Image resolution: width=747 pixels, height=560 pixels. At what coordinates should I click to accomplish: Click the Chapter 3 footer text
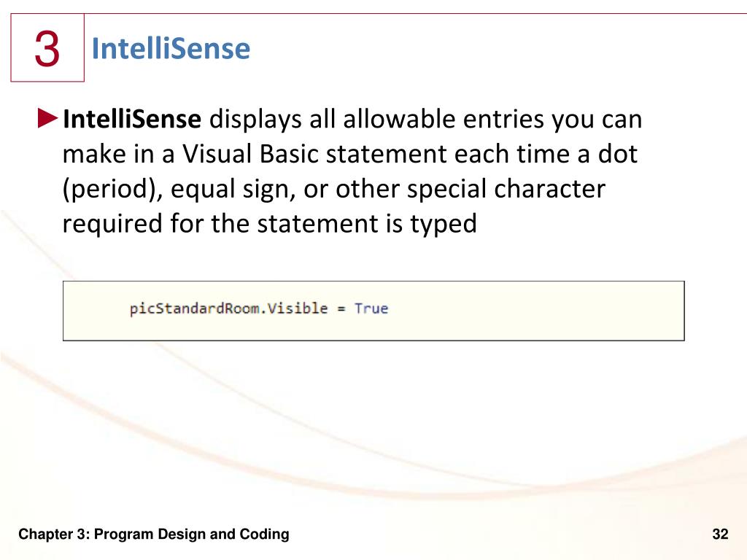(x=154, y=534)
